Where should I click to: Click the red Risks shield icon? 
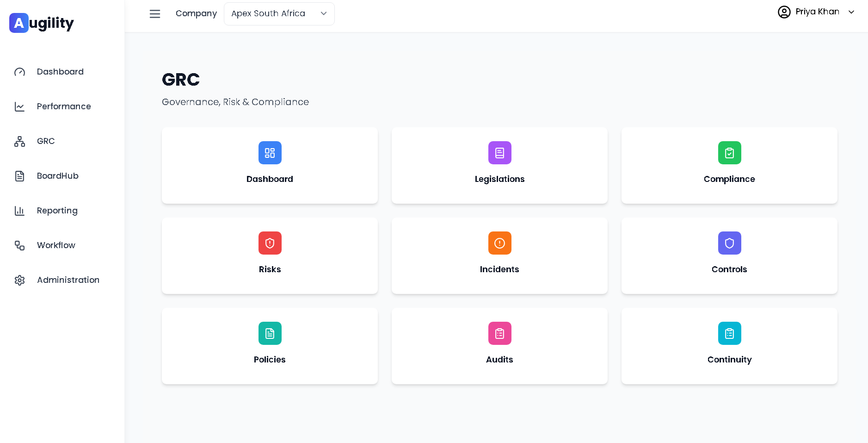tap(270, 243)
